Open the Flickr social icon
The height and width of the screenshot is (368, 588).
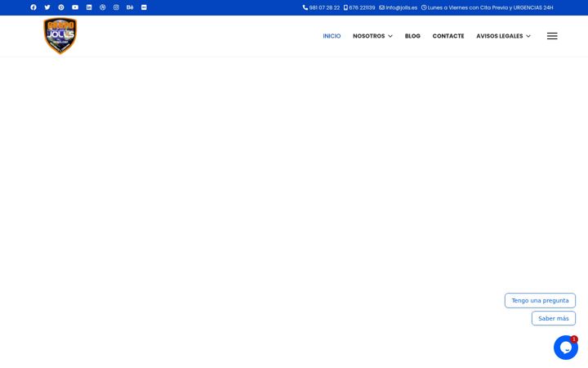[144, 7]
